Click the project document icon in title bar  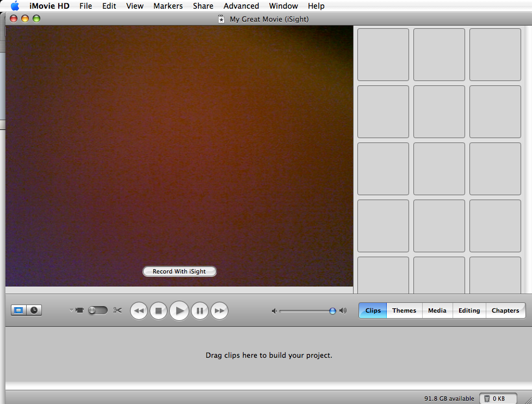(x=221, y=19)
